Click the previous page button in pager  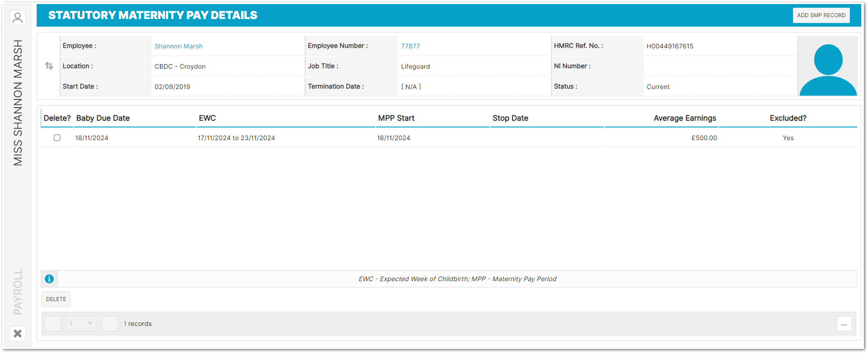(x=53, y=324)
